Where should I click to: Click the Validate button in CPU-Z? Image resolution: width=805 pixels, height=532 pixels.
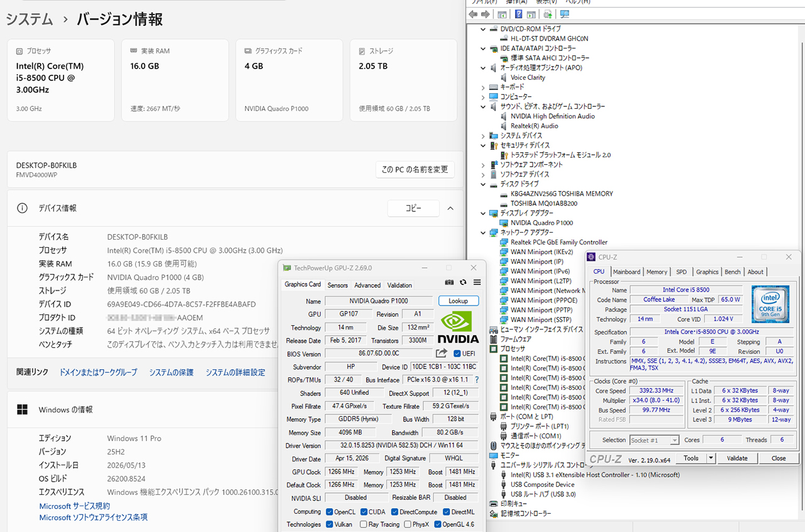tap(737, 458)
